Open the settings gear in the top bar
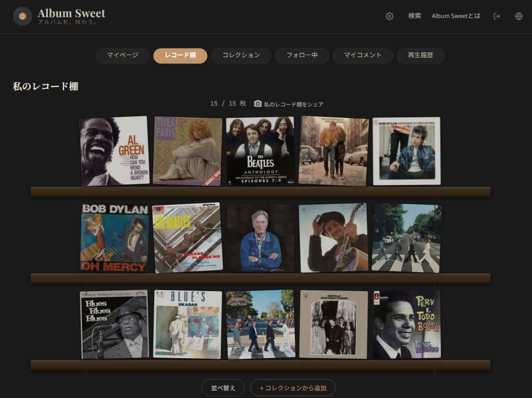This screenshot has width=532, height=398. (x=389, y=16)
